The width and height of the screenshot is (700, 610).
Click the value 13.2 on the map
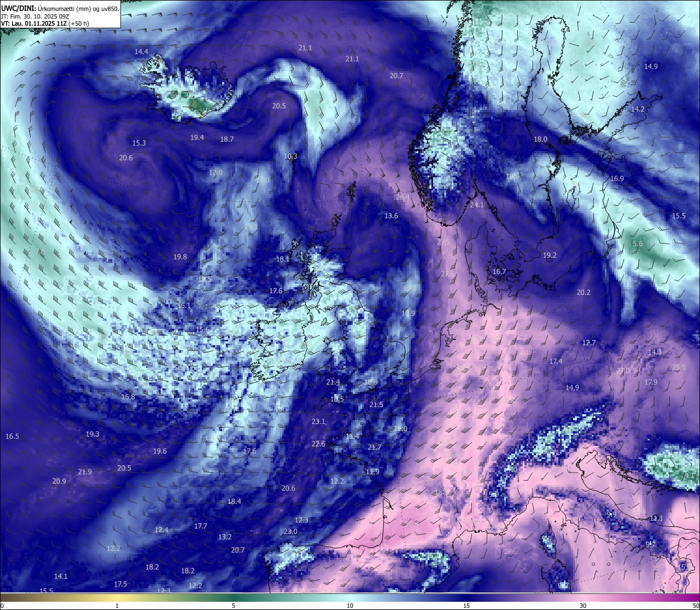coord(225,537)
